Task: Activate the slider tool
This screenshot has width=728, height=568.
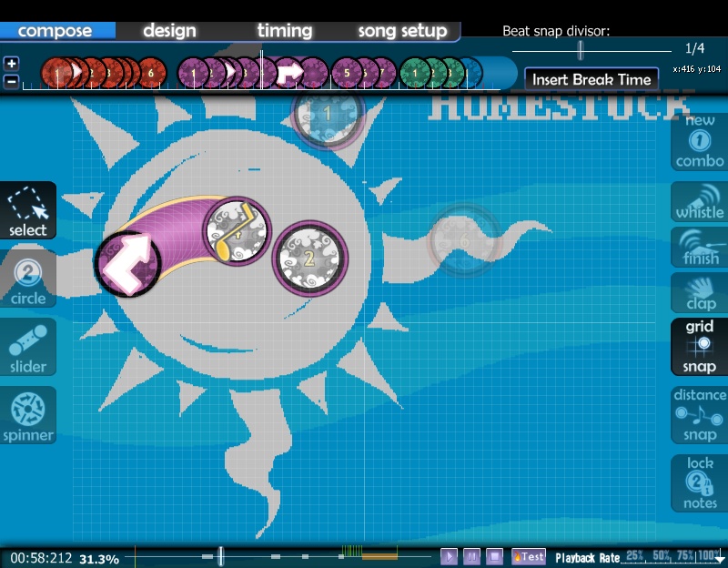Action: click(28, 347)
